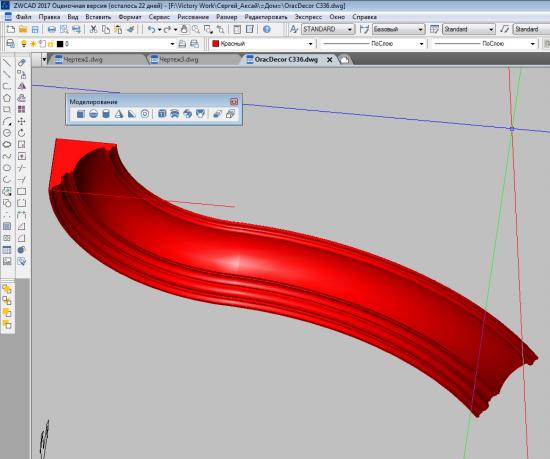Viewport: 550px width, 459px height.
Task: Close the Моделирование floating toolbar
Action: pyautogui.click(x=234, y=102)
